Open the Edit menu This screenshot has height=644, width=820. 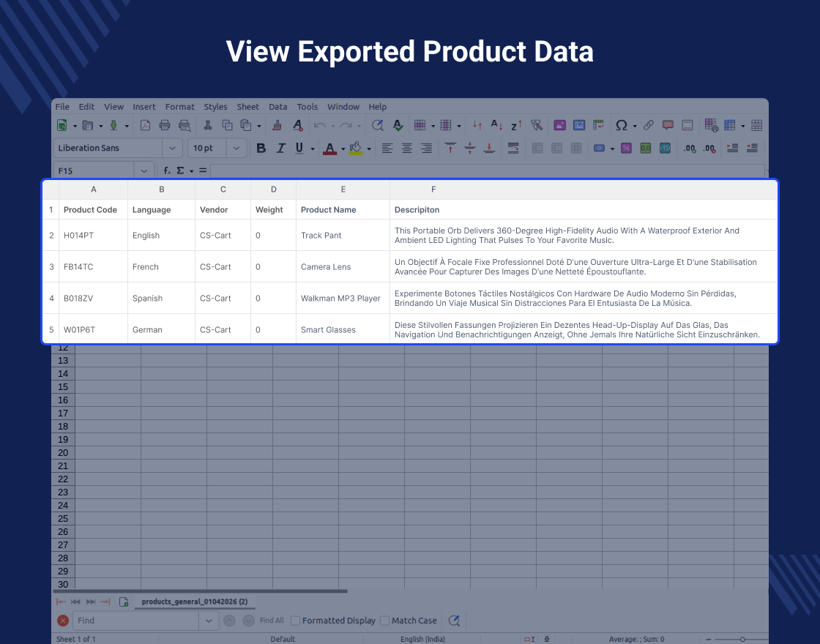pos(86,107)
